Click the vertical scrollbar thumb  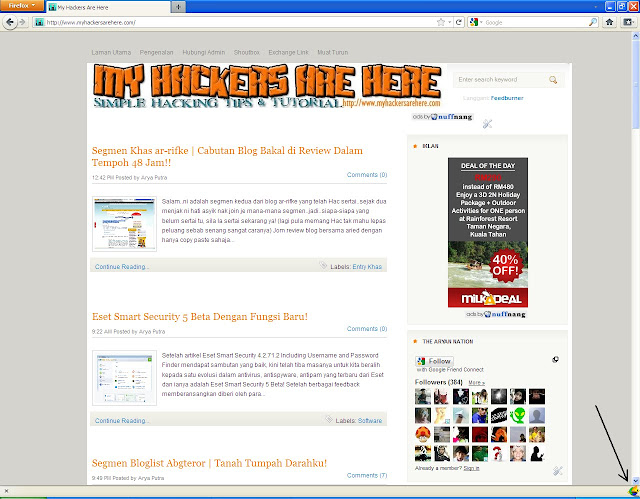tap(636, 84)
